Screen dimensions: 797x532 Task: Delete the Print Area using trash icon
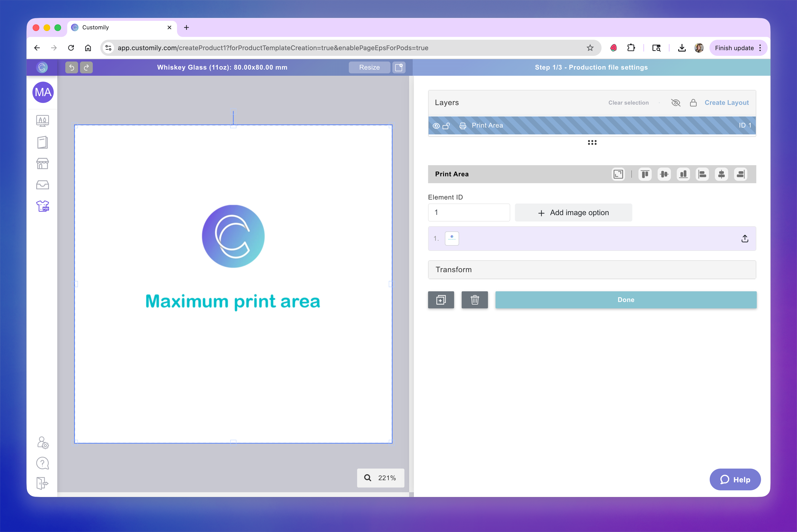475,300
